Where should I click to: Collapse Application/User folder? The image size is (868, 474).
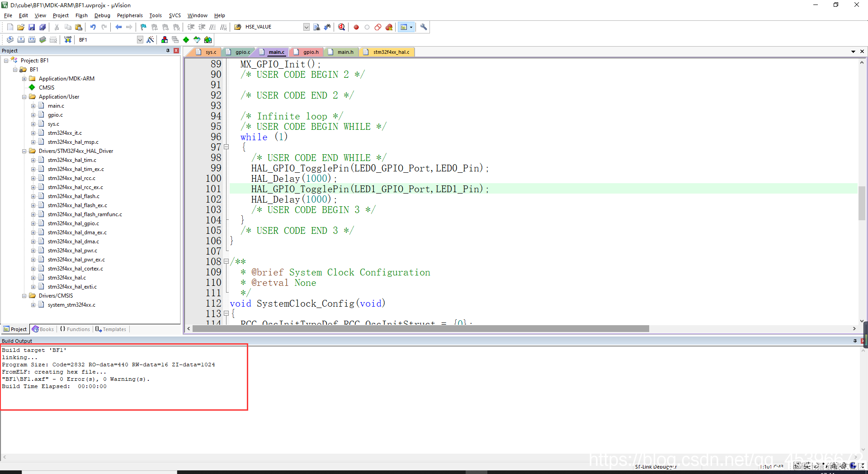(24, 97)
